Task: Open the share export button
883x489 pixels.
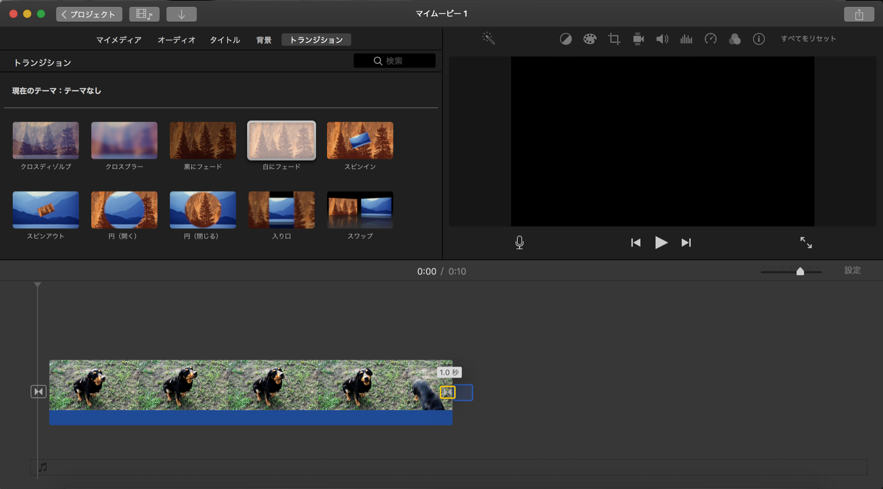Action: pyautogui.click(x=859, y=15)
